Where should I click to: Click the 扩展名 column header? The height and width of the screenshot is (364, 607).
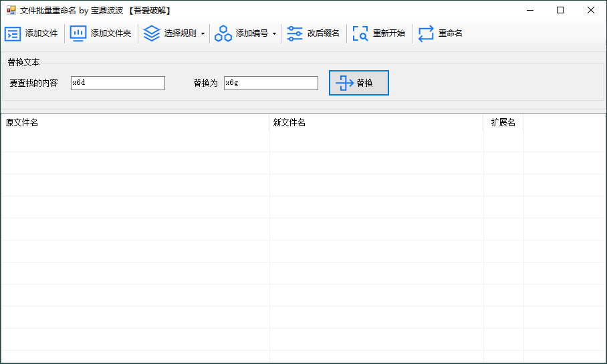[503, 123]
